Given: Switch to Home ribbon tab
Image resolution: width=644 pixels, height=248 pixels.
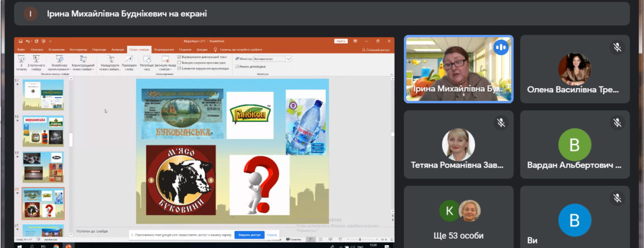Looking at the screenshot, I should 37,50.
